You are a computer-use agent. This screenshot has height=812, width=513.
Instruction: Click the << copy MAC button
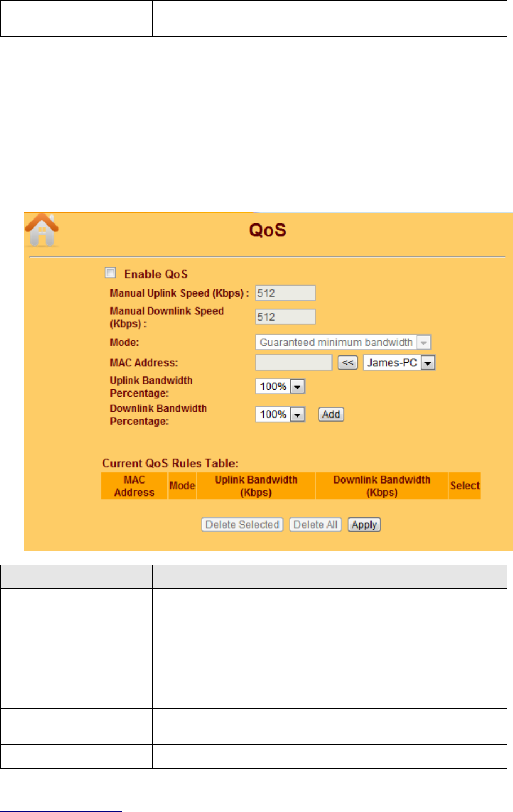point(348,362)
